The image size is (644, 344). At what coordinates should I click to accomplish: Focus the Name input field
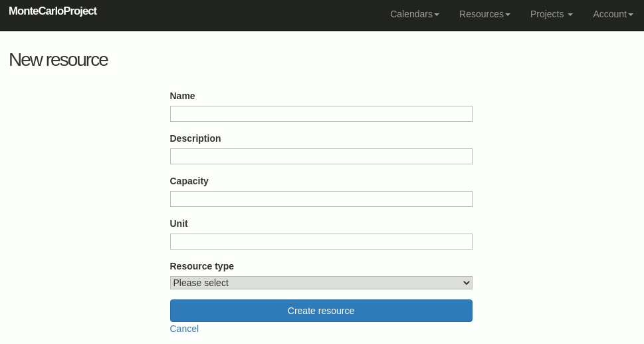point(321,114)
